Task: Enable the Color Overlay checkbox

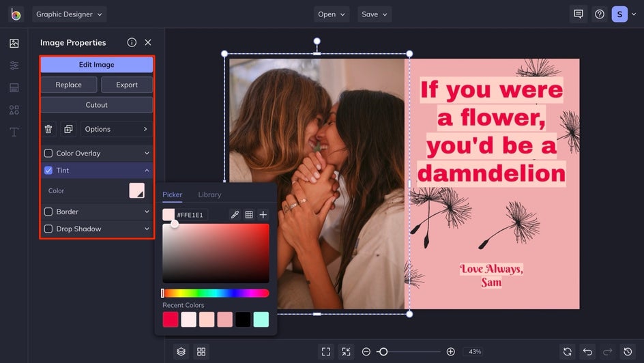Action: click(x=48, y=153)
